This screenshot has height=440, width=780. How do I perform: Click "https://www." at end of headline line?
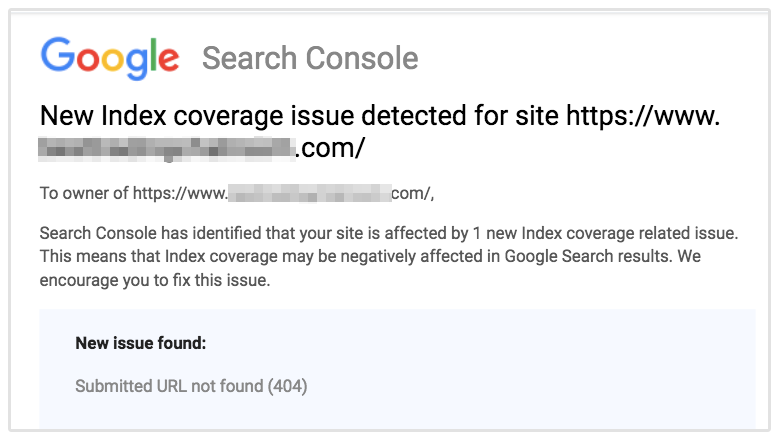[x=643, y=116]
